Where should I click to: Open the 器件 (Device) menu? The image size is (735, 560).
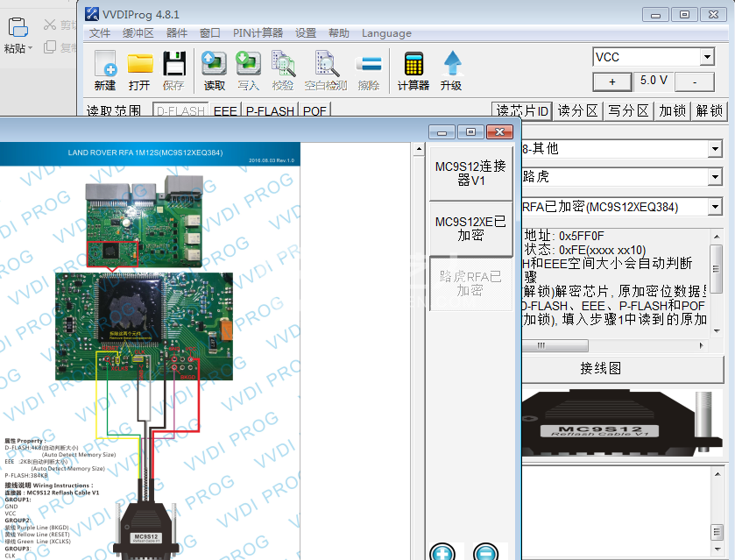coord(177,33)
